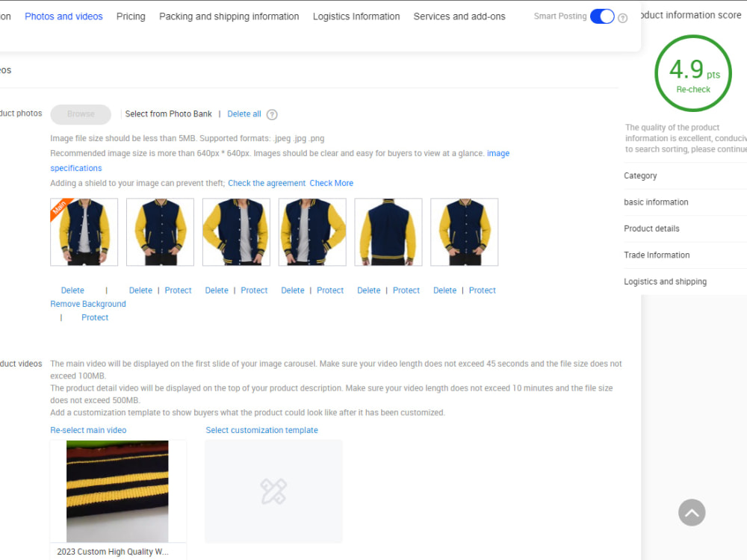This screenshot has width=747, height=560.
Task: Select the back-view jacket photo thumbnail
Action: click(x=388, y=232)
